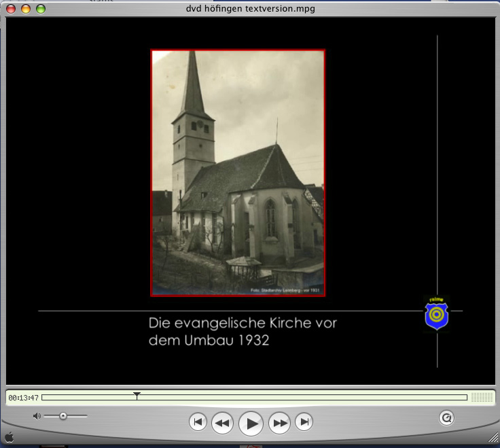500x448 pixels.
Task: Click the volume slider knob
Action: (63, 416)
